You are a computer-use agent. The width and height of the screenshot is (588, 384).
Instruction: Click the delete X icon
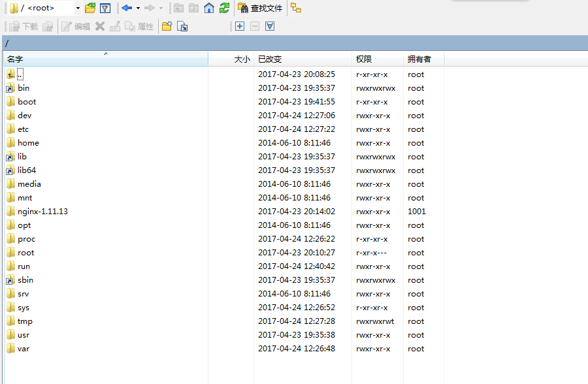(100, 26)
